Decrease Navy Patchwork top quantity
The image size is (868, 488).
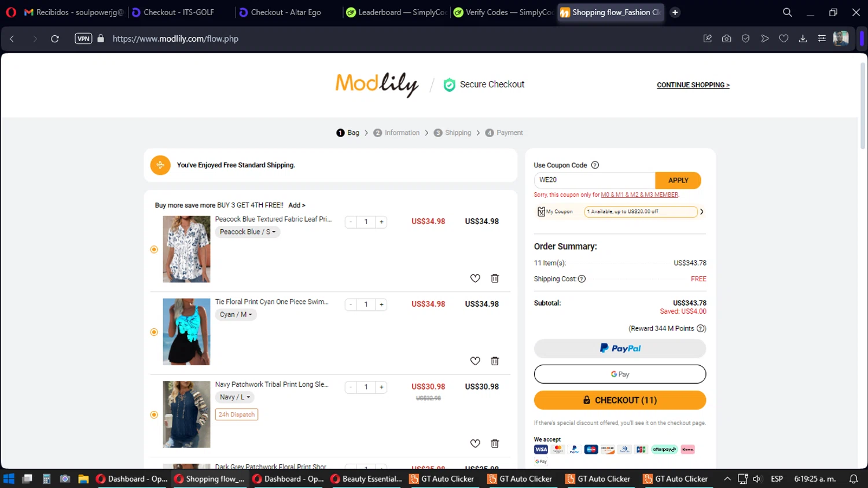click(x=351, y=387)
